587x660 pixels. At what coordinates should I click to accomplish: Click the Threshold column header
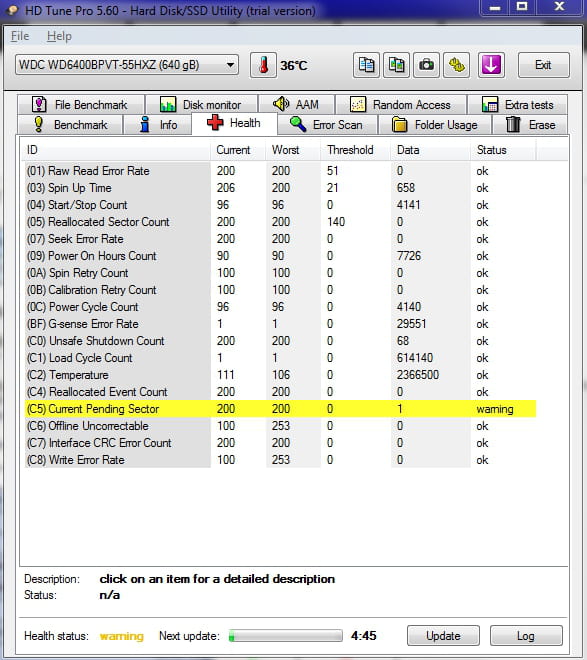tap(355, 150)
